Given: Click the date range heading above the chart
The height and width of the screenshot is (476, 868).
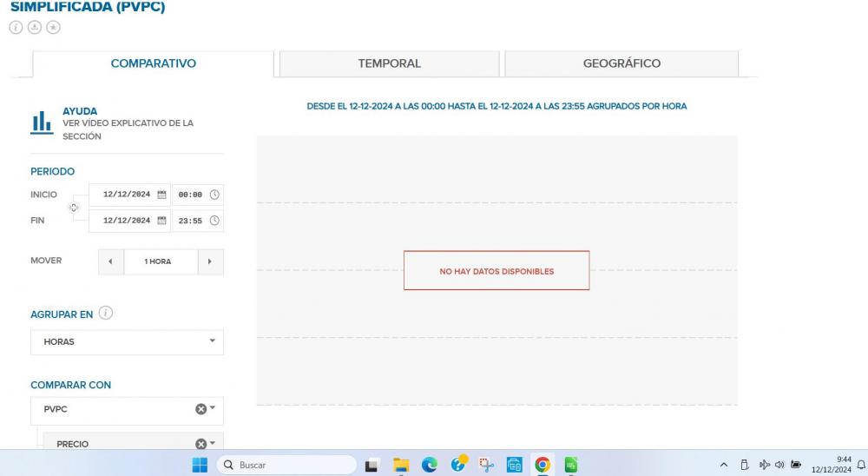Looking at the screenshot, I should pos(496,106).
